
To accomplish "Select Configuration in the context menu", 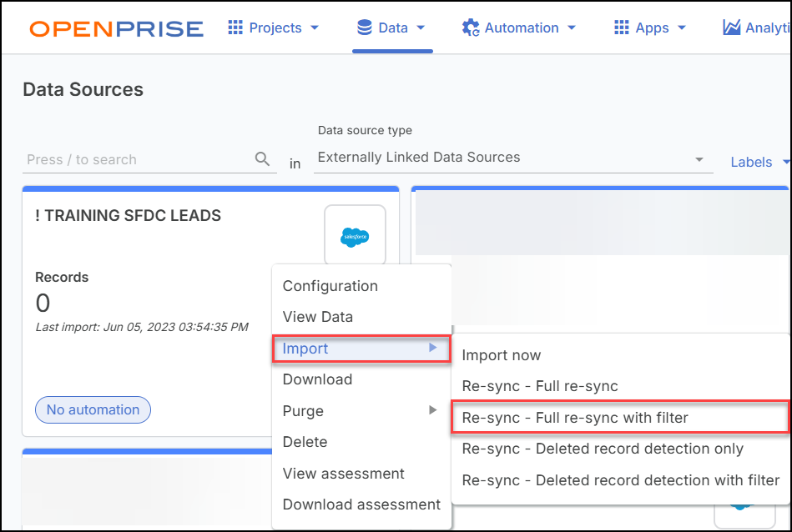I will 361,286.
